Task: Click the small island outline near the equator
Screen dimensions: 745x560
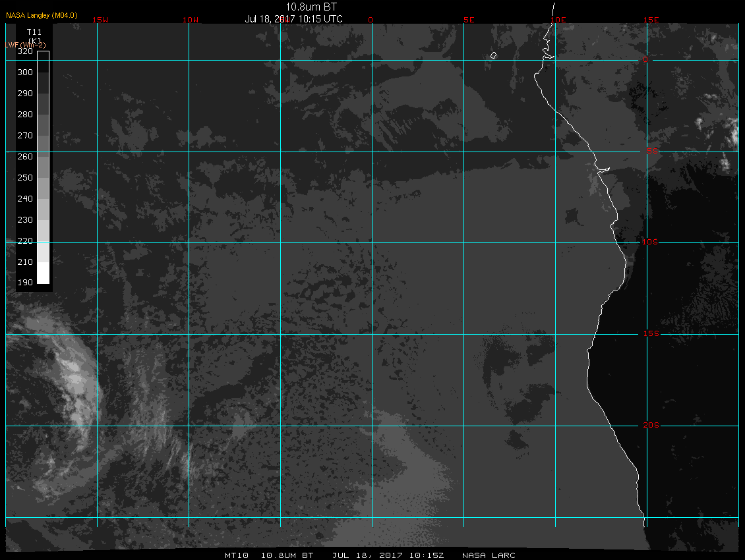Action: 494,55
